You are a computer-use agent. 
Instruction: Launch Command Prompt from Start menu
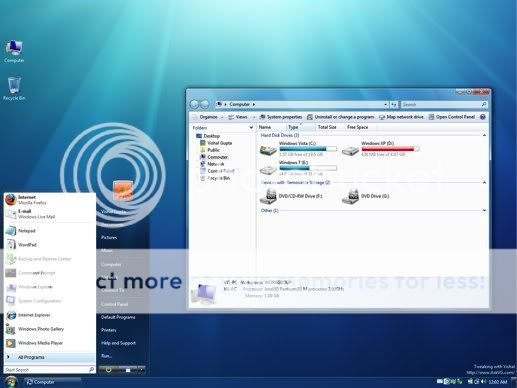49,273
